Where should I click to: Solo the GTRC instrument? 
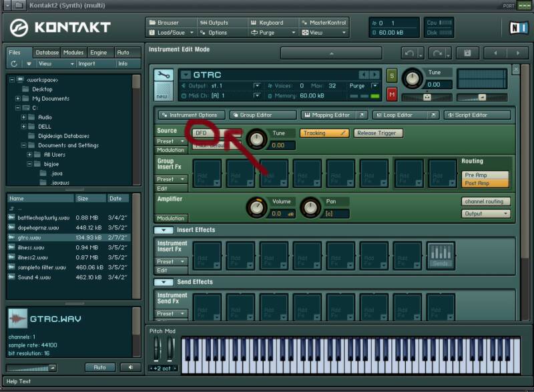[392, 76]
